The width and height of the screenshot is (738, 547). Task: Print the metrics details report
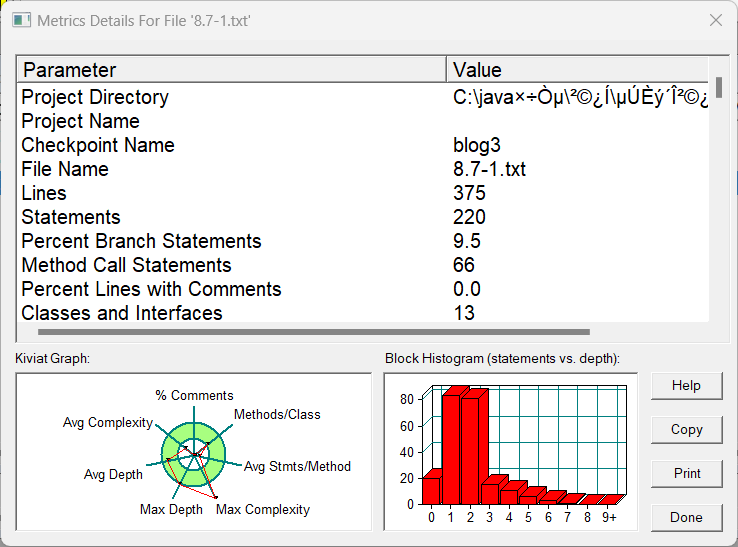point(686,473)
